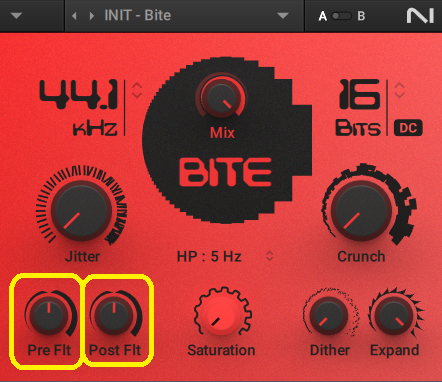
Task: Click the Dither knob
Action: tap(329, 315)
